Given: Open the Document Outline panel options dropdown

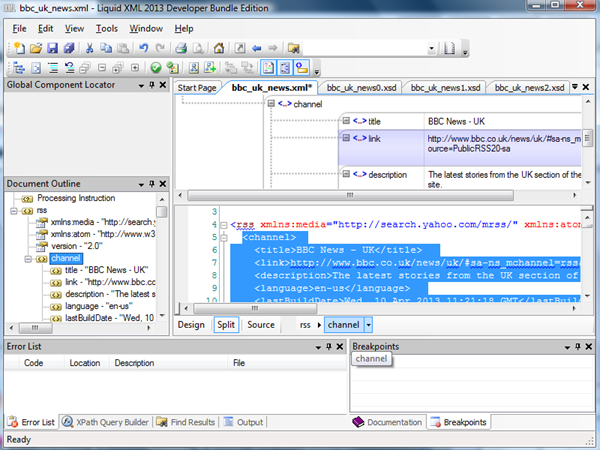Looking at the screenshot, I should (141, 184).
